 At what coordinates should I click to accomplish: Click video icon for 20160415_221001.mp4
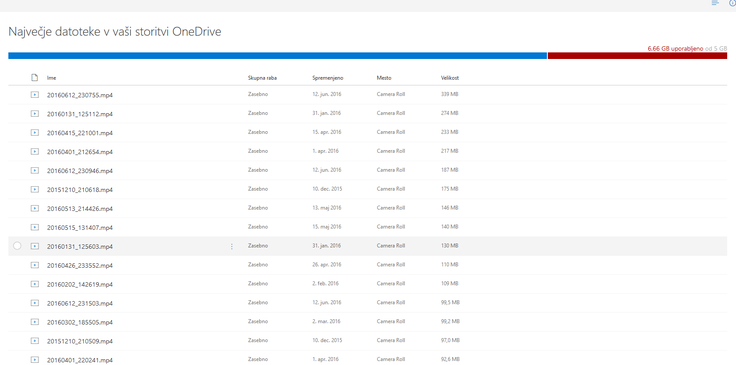tap(34, 132)
